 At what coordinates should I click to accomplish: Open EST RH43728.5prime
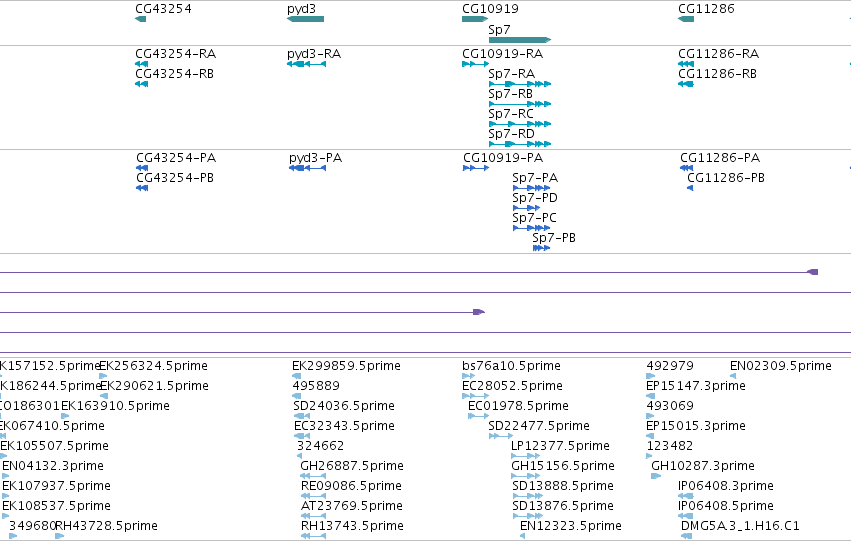107,526
